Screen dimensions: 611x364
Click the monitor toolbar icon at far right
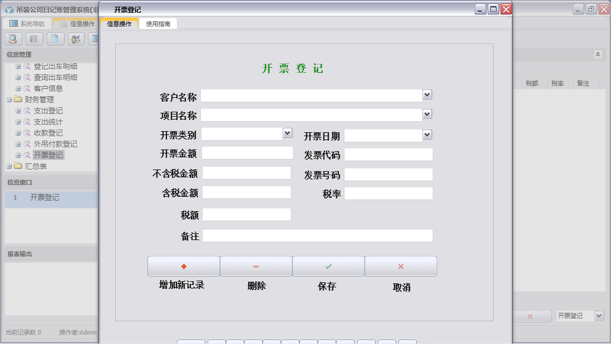[96, 38]
